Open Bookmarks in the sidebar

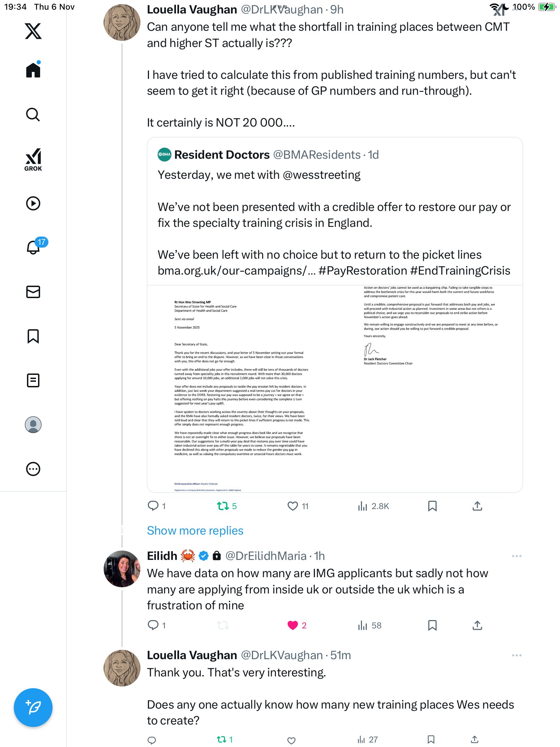[x=33, y=336]
